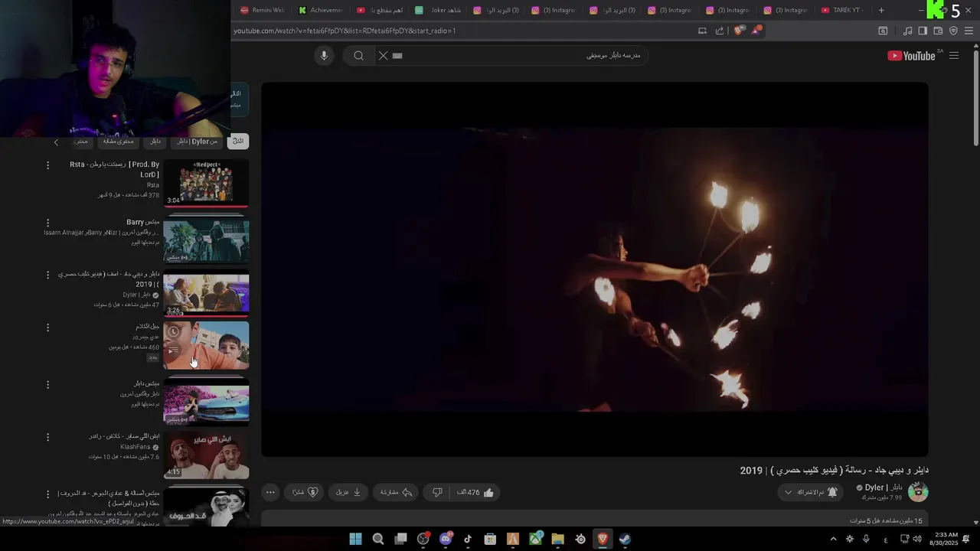The image size is (980, 551).
Task: Open the Windows Start menu
Action: click(x=355, y=539)
